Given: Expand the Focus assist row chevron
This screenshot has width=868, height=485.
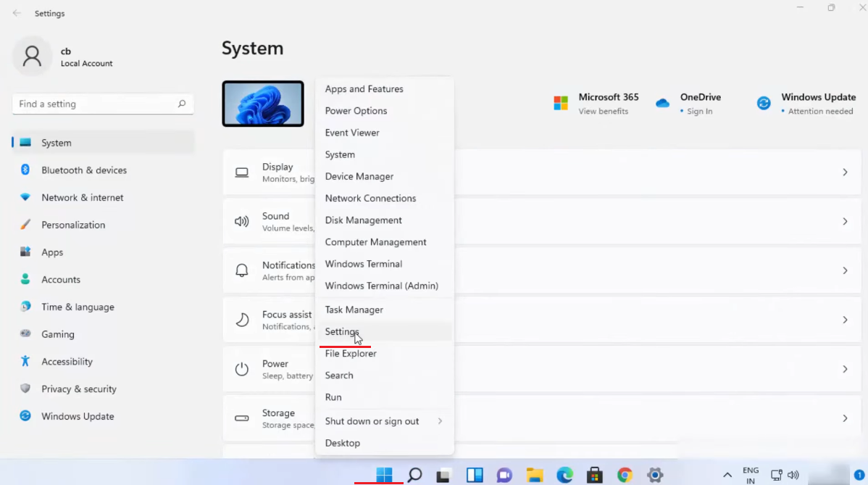Looking at the screenshot, I should (845, 320).
